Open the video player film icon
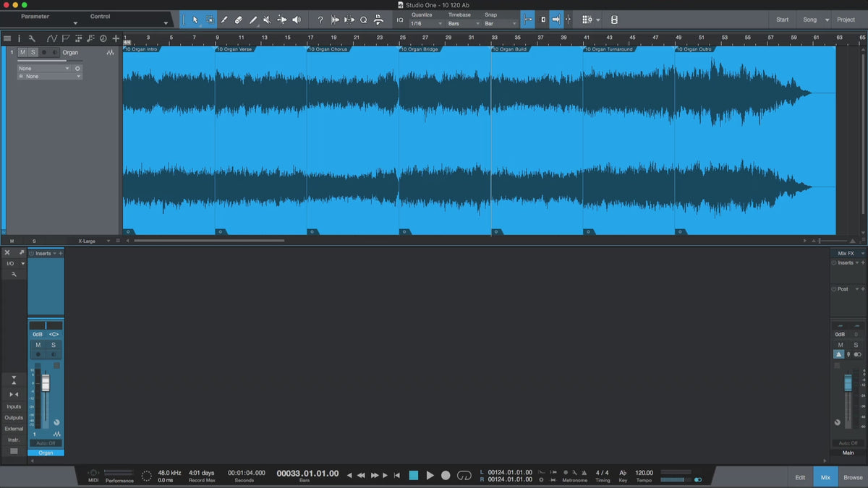 (x=614, y=20)
